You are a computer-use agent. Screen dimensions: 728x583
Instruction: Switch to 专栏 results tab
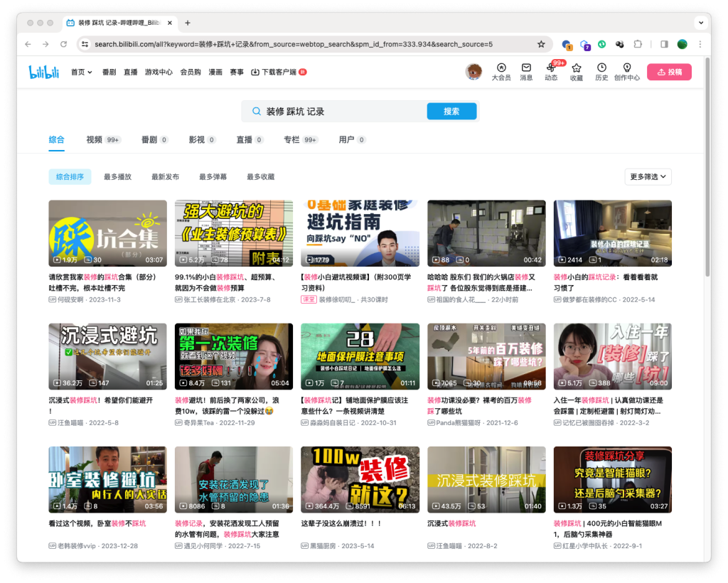click(291, 140)
